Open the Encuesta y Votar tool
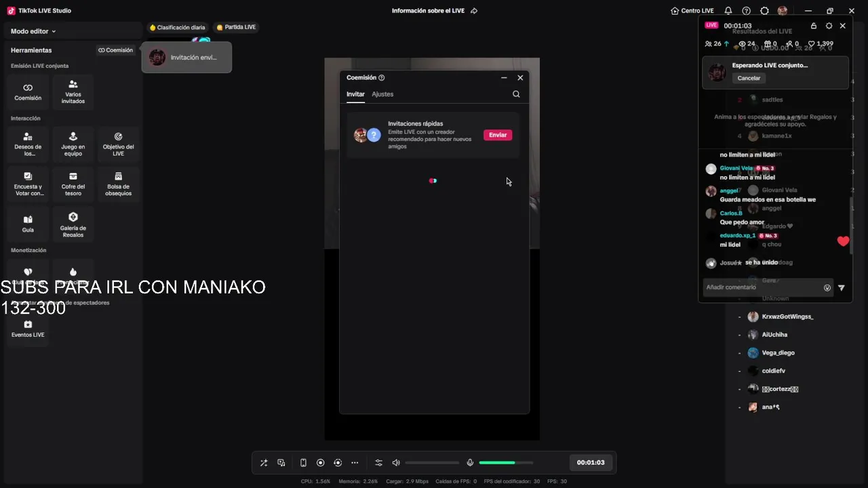Image resolution: width=868 pixels, height=488 pixels. [28, 184]
